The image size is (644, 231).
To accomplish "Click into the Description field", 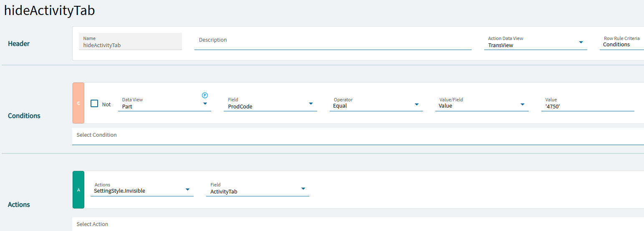I will click(x=332, y=43).
